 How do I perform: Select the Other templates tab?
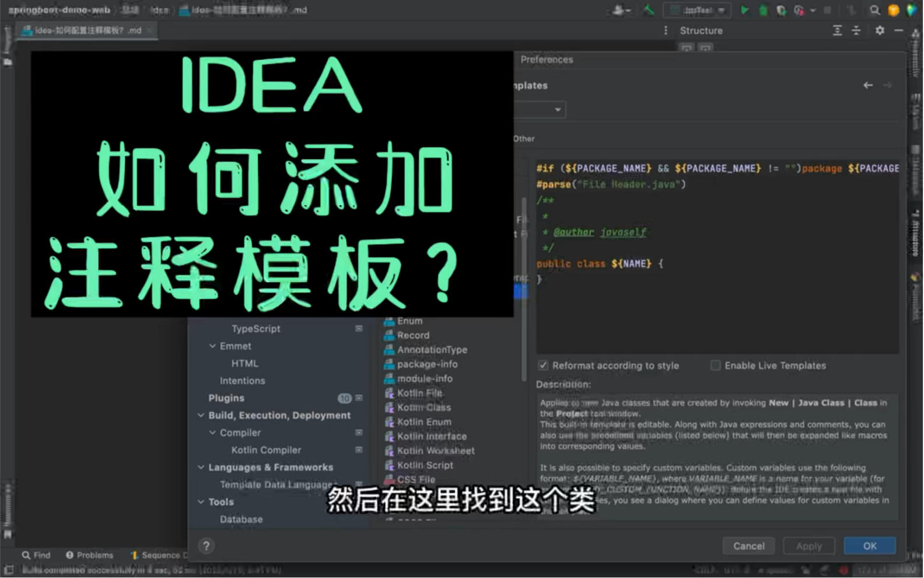(x=524, y=139)
